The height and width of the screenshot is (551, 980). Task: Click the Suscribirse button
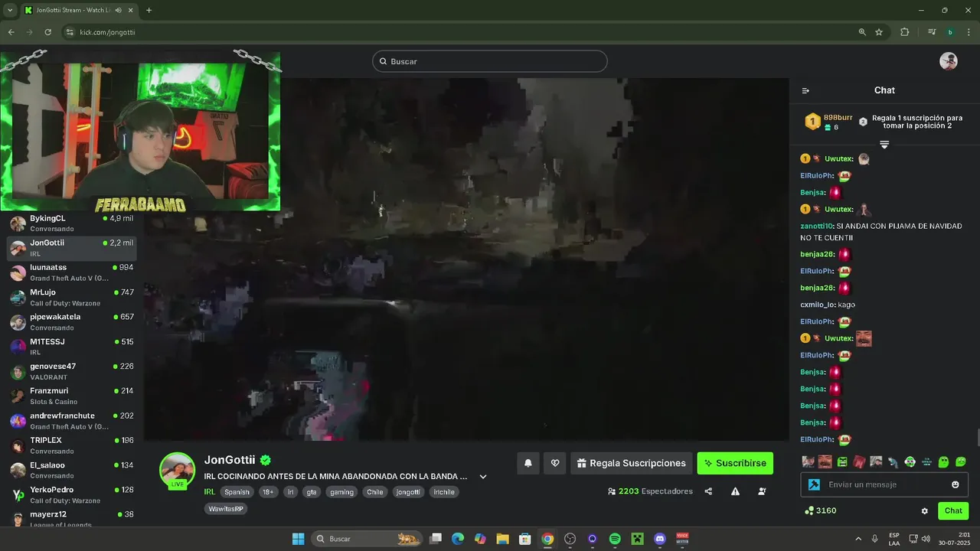pyautogui.click(x=735, y=463)
